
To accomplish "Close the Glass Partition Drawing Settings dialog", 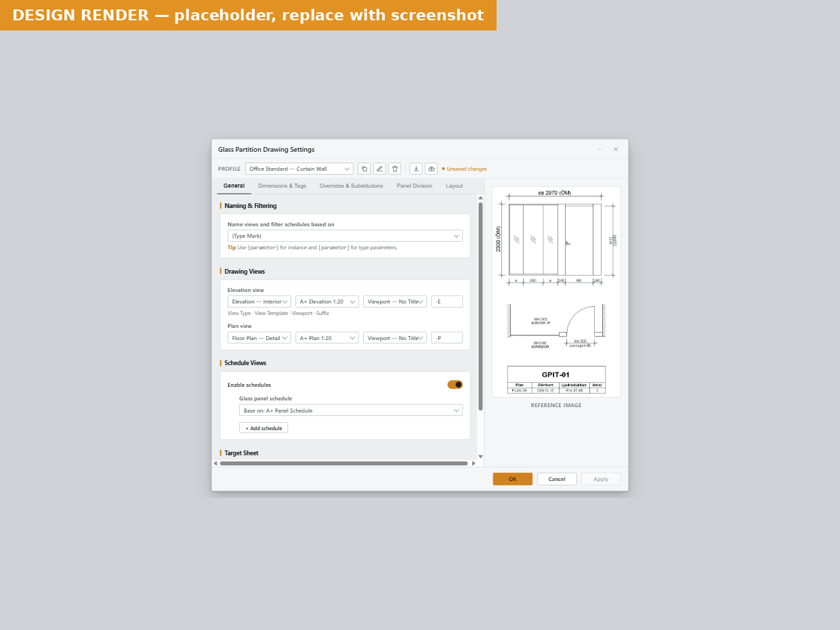I will pyautogui.click(x=616, y=150).
